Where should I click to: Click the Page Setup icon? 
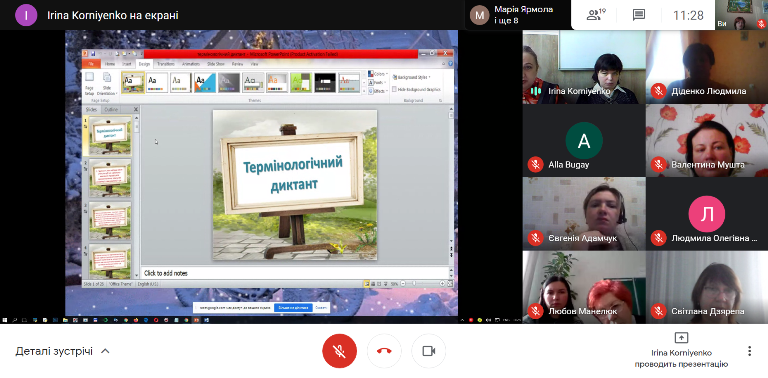click(x=90, y=83)
